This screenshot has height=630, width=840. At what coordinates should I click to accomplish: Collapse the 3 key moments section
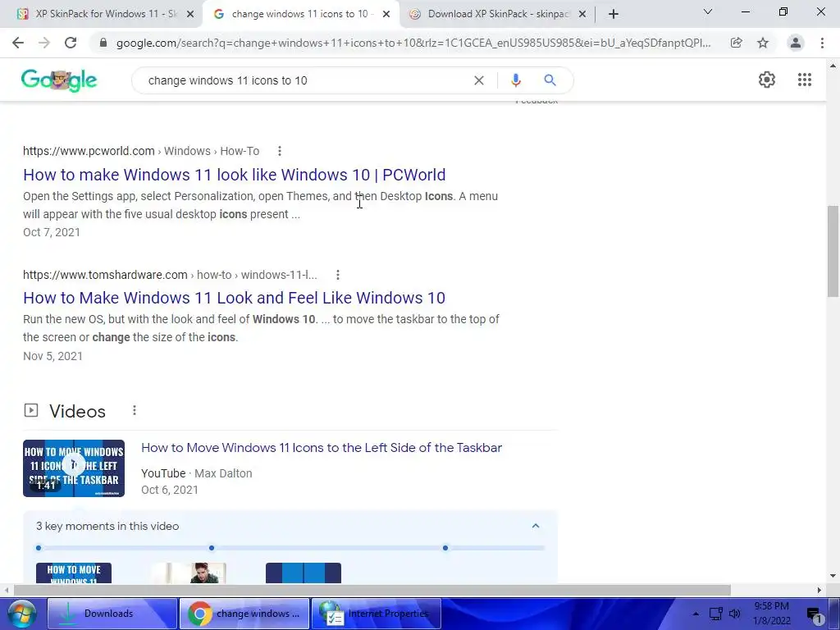(x=535, y=526)
